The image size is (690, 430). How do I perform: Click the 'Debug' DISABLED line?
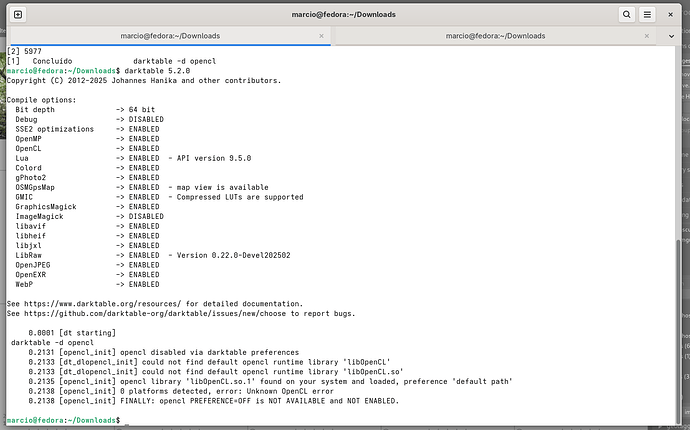[x=89, y=119]
